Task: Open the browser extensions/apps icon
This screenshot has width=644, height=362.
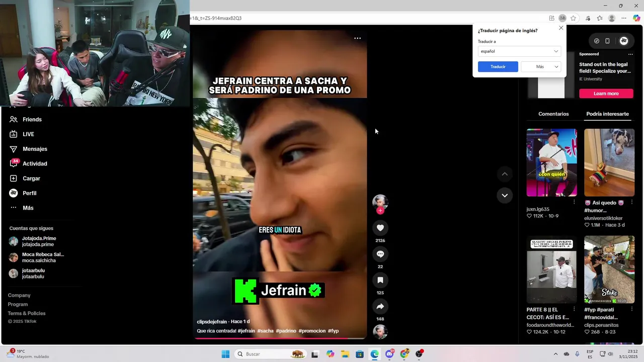Action: tap(552, 18)
